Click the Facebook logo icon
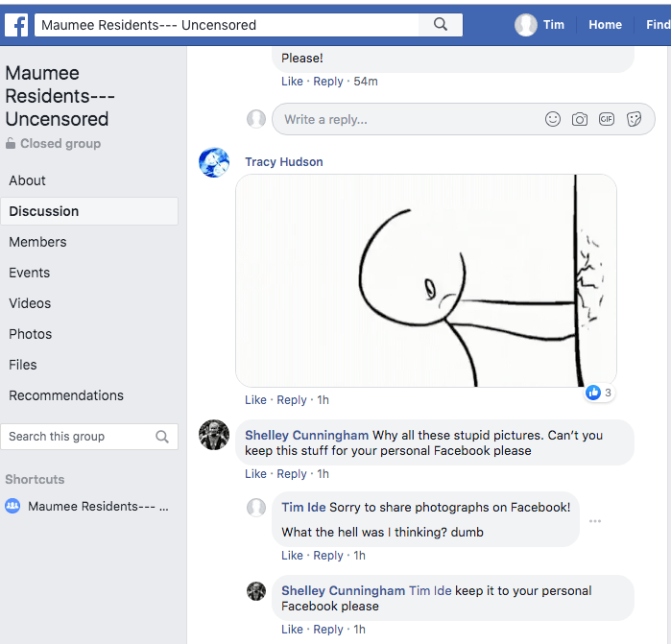Screen dimensions: 671x644 click(x=16, y=25)
